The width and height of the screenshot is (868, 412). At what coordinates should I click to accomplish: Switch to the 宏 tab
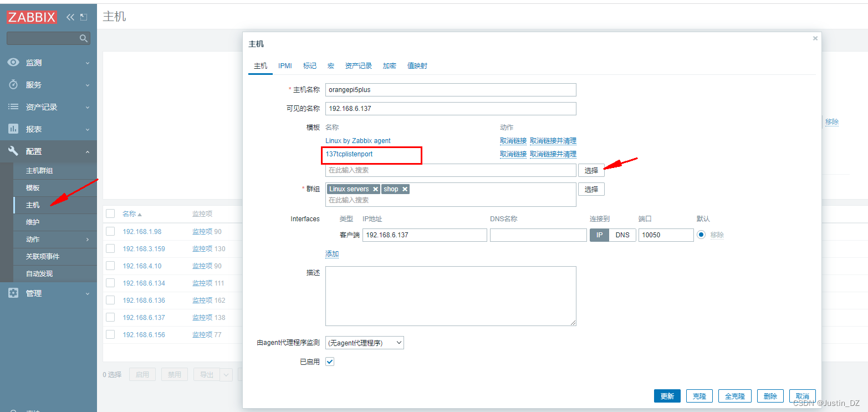click(331, 66)
